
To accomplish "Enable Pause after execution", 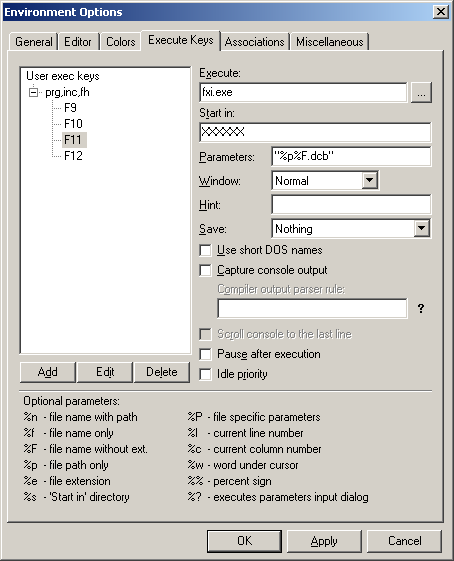I will pyautogui.click(x=205, y=354).
